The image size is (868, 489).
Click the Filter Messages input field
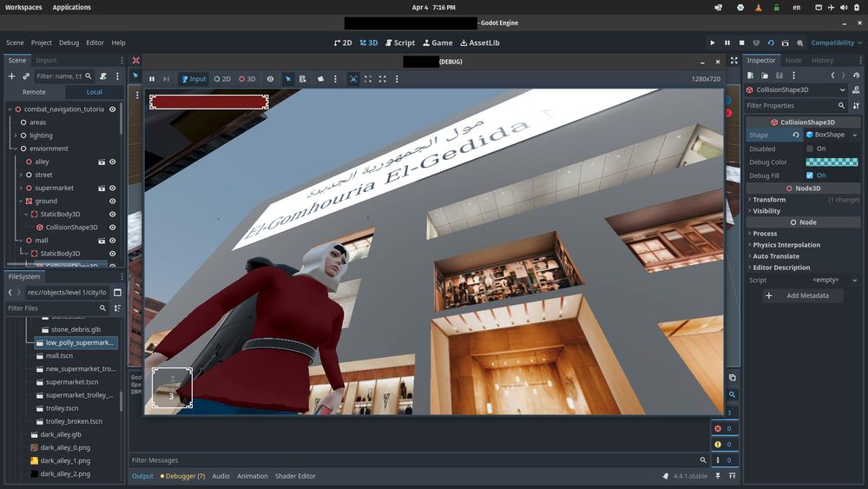point(414,460)
